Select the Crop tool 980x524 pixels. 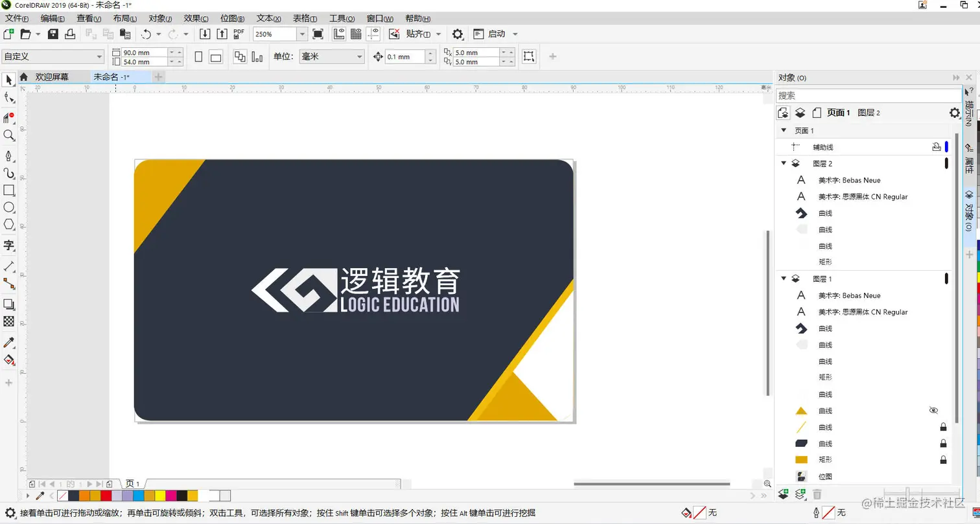pyautogui.click(x=9, y=117)
